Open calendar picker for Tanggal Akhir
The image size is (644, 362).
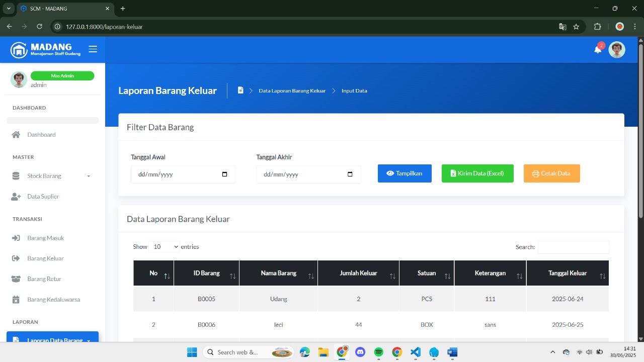point(350,174)
